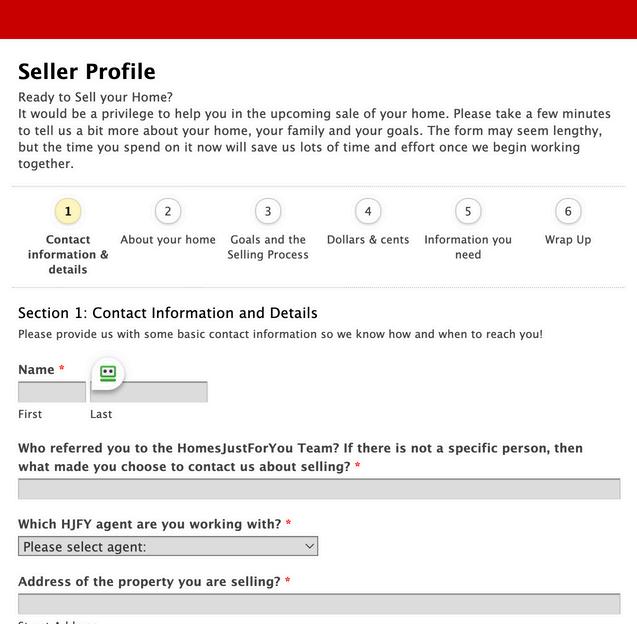
Task: Focus the referral source text field
Action: (319, 489)
